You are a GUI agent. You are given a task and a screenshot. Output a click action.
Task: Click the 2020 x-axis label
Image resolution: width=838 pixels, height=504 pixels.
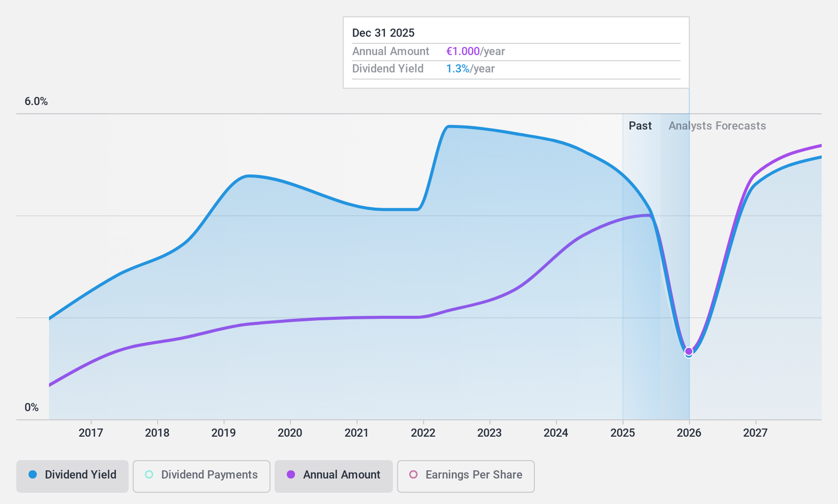(290, 433)
